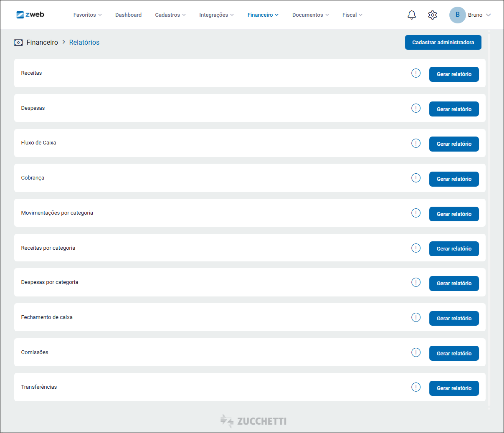504x433 pixels.
Task: Click Cadastrar administradora button
Action: point(443,43)
